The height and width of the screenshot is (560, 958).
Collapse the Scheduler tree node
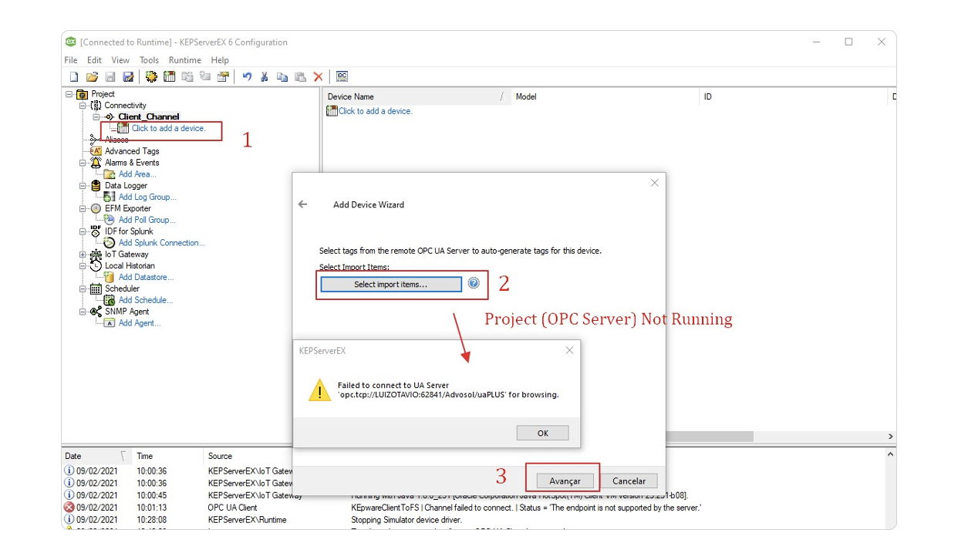pyautogui.click(x=83, y=288)
